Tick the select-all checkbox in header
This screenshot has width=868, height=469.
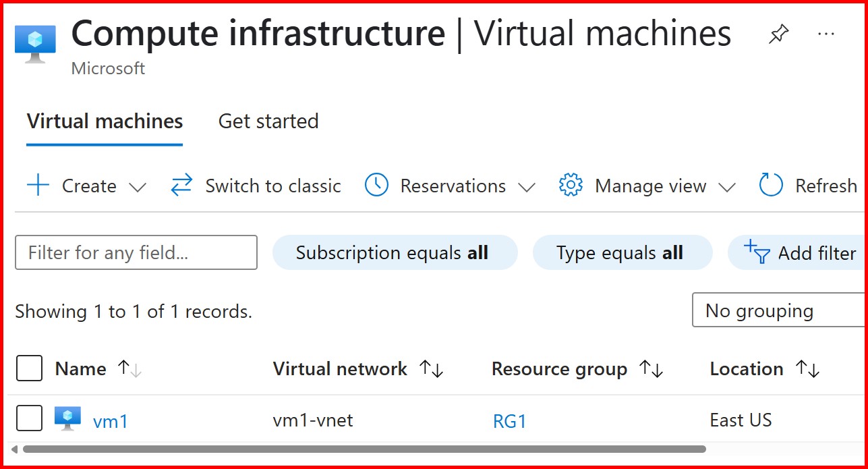pyautogui.click(x=29, y=368)
